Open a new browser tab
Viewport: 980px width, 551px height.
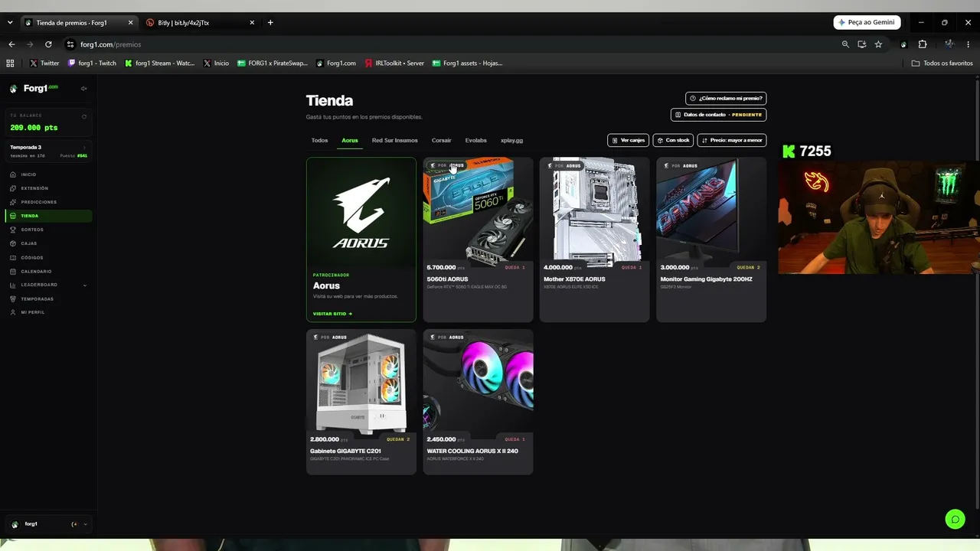tap(270, 23)
